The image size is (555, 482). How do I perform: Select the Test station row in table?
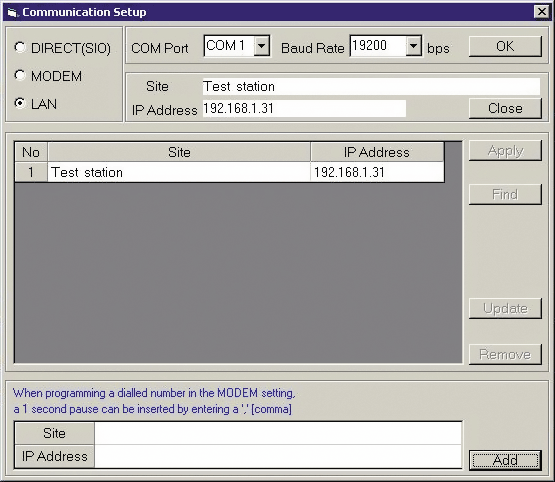[229, 172]
